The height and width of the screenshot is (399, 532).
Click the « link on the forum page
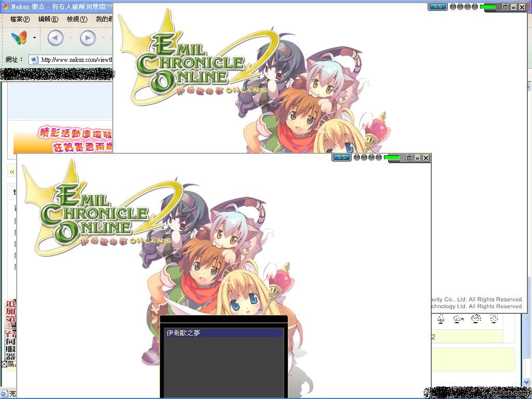pyautogui.click(x=12, y=171)
